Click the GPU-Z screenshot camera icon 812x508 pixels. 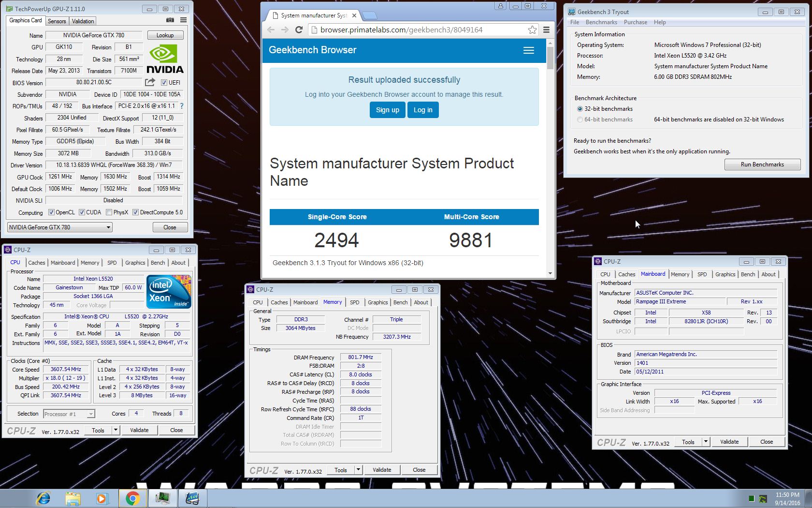click(x=170, y=20)
